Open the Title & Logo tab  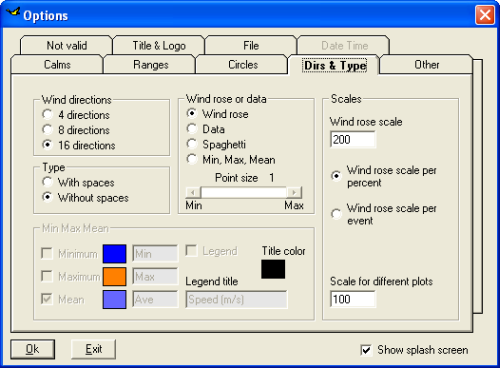point(159,45)
